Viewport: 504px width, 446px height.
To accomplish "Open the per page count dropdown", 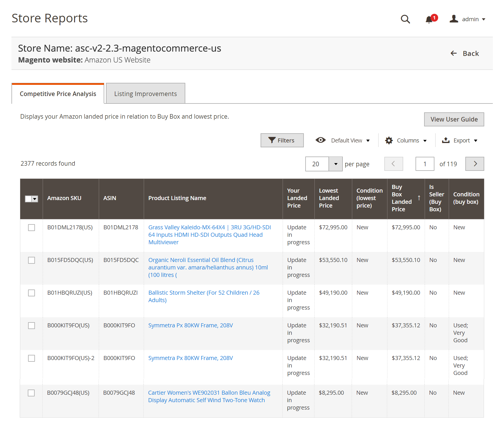I will click(x=336, y=164).
